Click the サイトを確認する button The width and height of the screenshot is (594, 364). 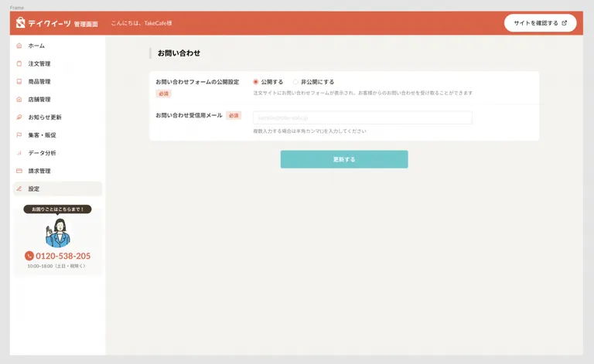click(540, 23)
